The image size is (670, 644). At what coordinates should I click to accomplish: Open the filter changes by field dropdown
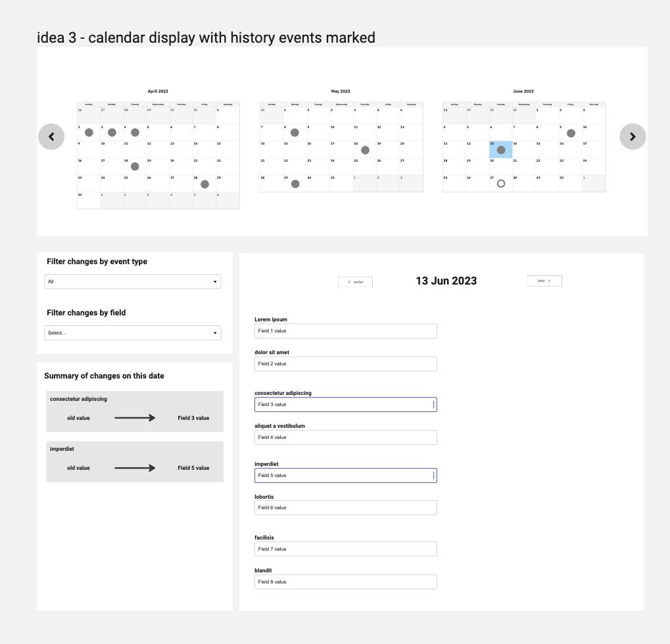pos(132,333)
